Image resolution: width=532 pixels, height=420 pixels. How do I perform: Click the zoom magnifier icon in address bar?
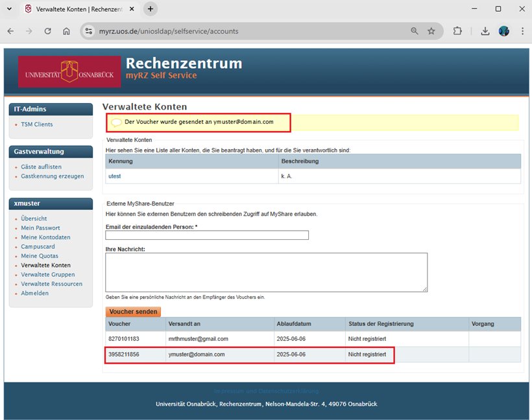[415, 31]
